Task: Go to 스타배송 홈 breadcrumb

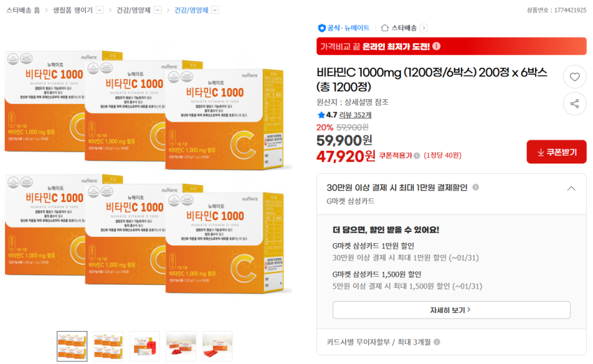Action: (x=23, y=10)
